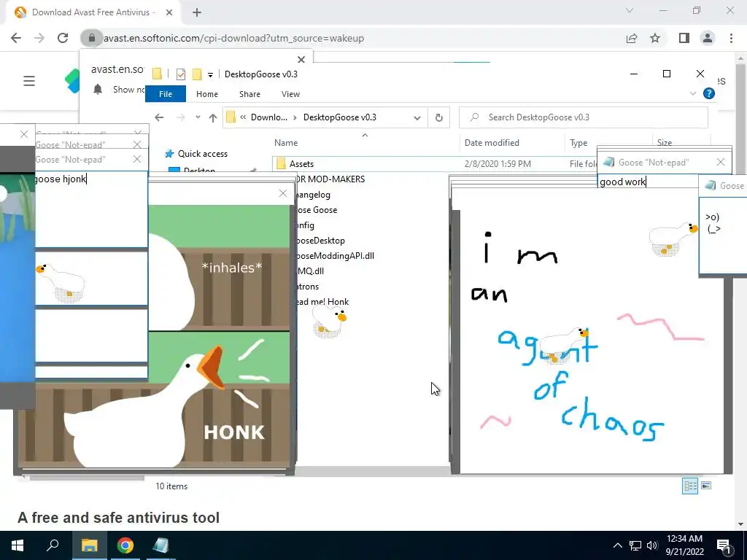Viewport: 747px width, 560px height.
Task: Open volume control tray icon
Action: (x=652, y=545)
